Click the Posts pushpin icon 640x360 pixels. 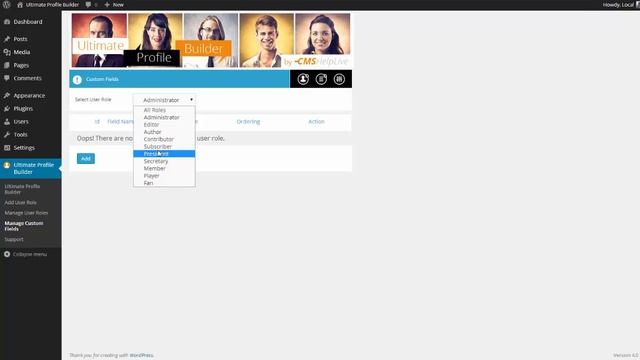click(7, 39)
